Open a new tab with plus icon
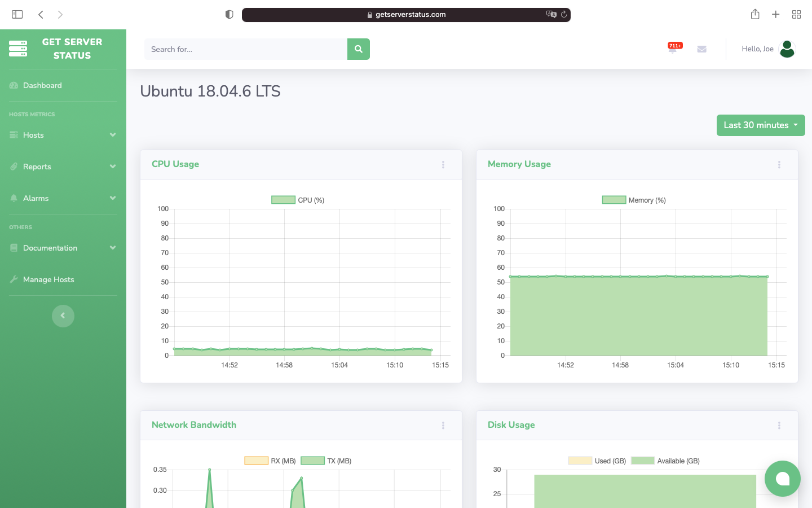This screenshot has height=508, width=812. point(776,15)
